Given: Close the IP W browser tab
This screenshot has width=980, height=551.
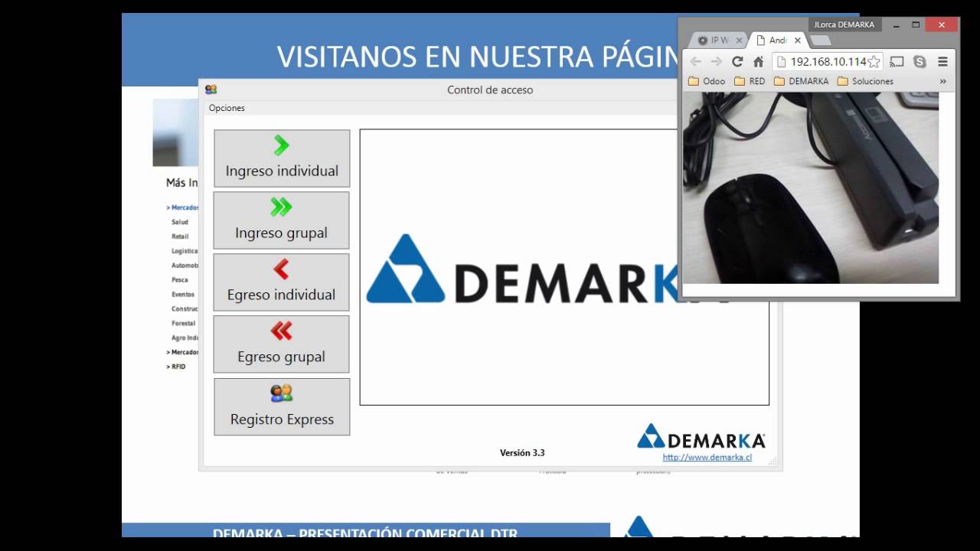Looking at the screenshot, I should point(740,41).
